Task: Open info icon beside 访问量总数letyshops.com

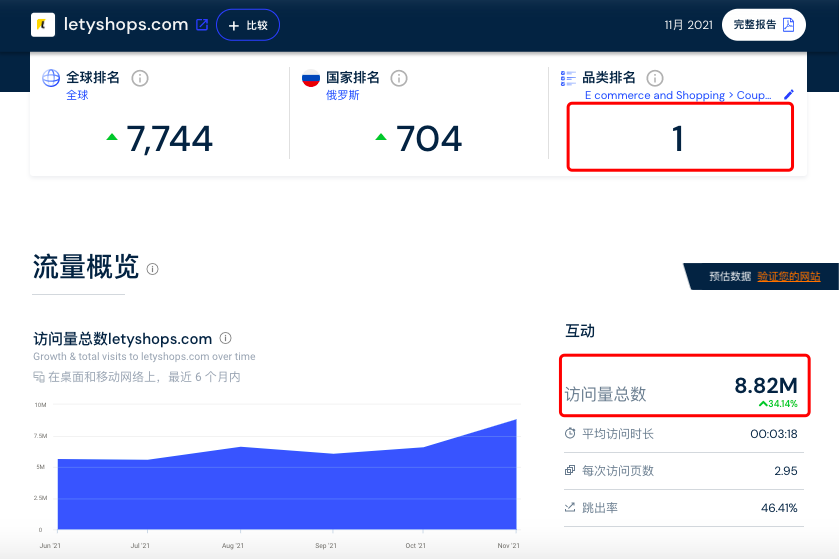Action: [x=226, y=338]
